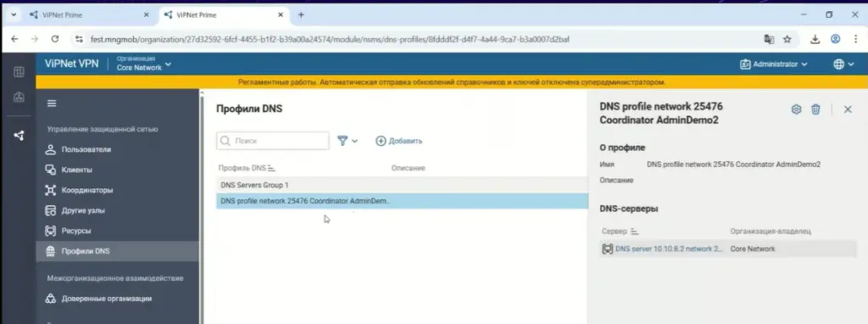Click the Поиск search field

272,141
